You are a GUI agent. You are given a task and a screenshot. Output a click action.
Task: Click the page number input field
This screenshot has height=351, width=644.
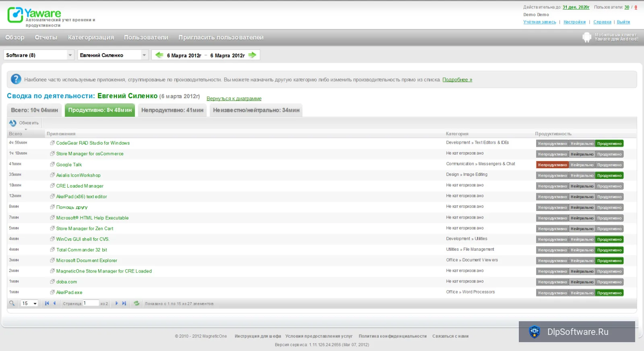pyautogui.click(x=91, y=303)
